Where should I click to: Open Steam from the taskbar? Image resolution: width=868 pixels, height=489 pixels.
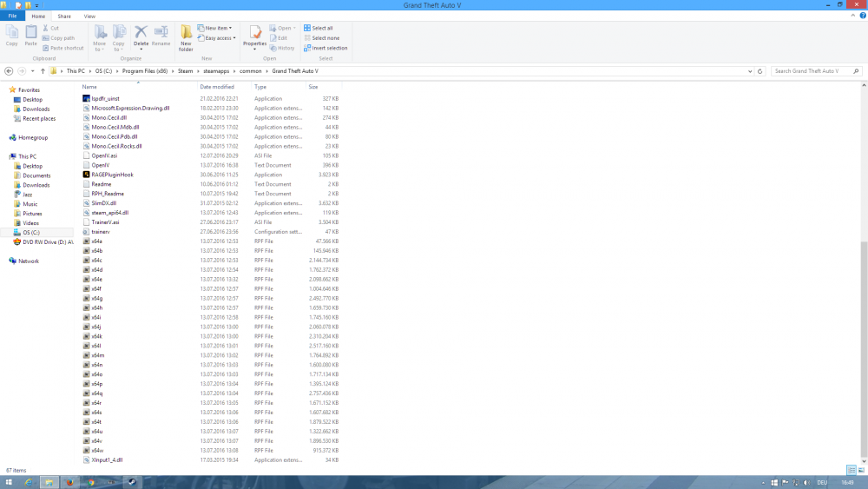[132, 482]
